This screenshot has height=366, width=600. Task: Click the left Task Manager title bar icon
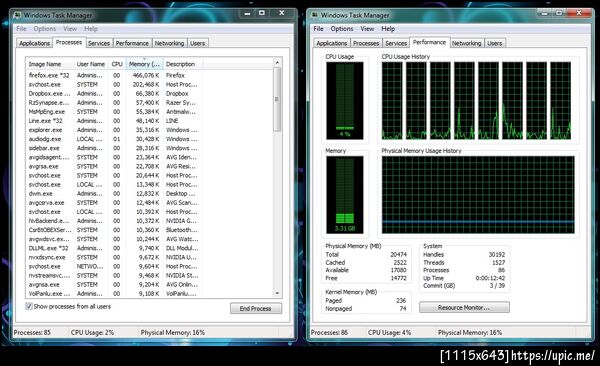pyautogui.click(x=17, y=15)
